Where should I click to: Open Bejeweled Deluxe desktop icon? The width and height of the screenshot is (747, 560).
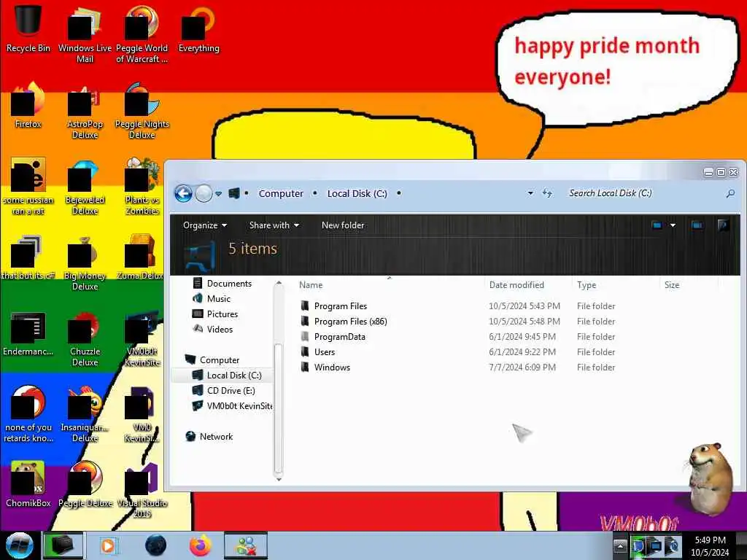(x=85, y=187)
